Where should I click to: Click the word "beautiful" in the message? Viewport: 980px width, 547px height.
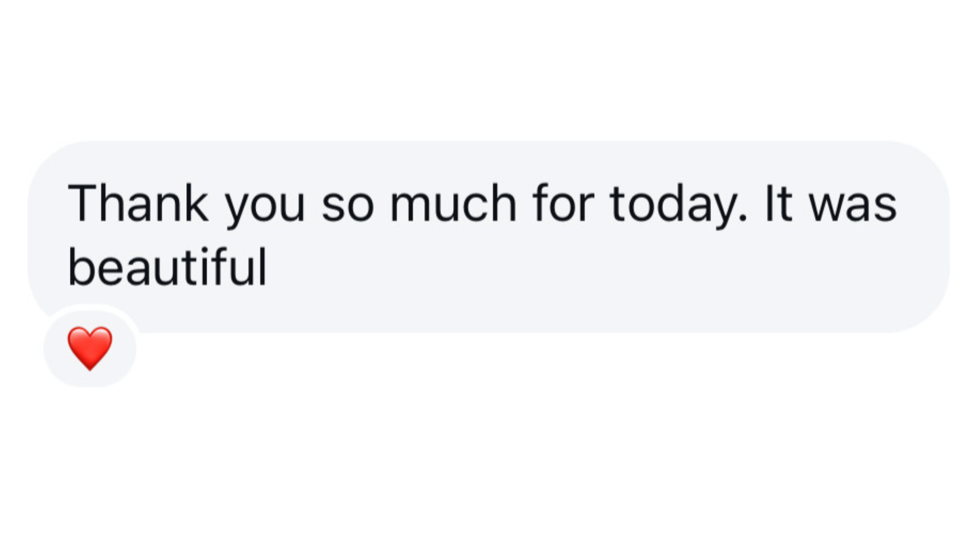pyautogui.click(x=167, y=267)
